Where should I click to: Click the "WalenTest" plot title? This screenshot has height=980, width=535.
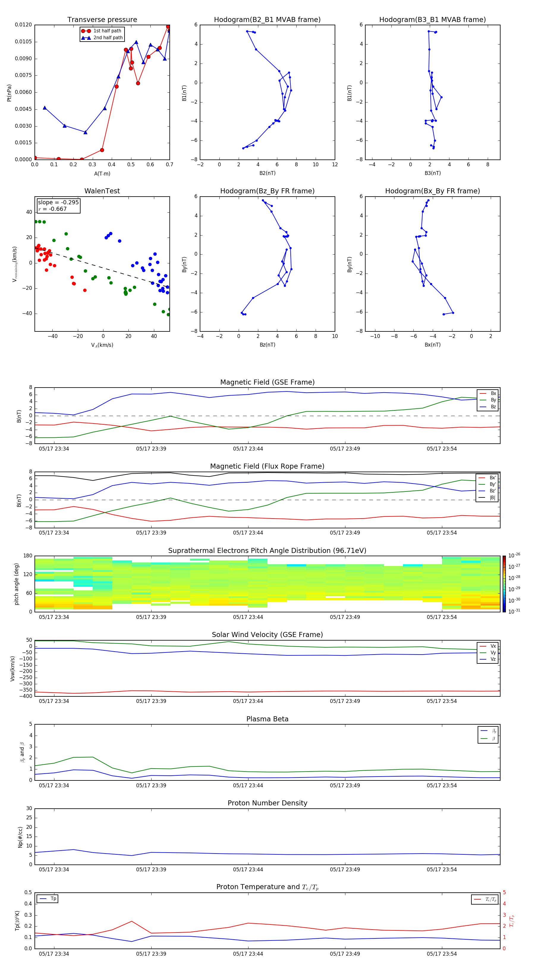tap(102, 191)
